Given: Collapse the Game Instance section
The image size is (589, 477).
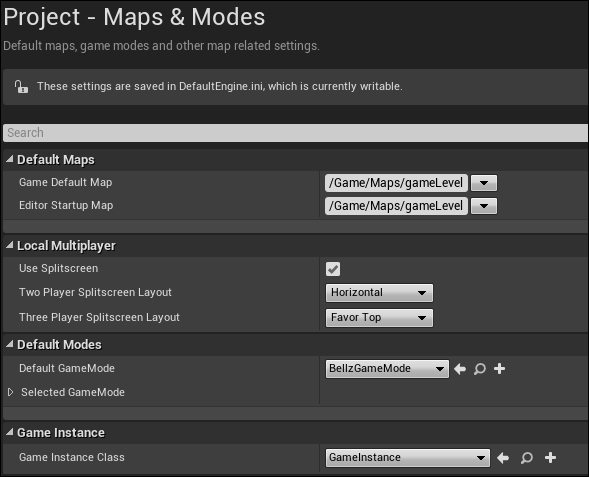Looking at the screenshot, I should coord(9,432).
